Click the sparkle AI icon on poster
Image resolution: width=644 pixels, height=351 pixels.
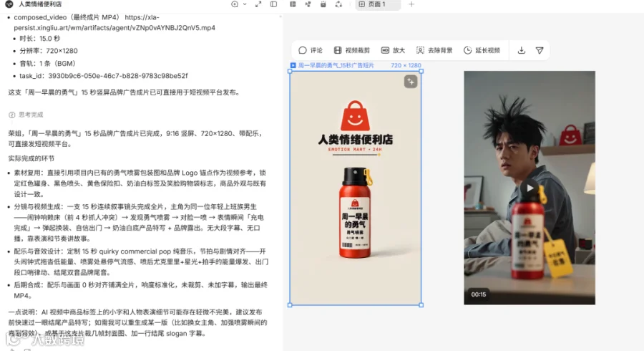tap(411, 82)
